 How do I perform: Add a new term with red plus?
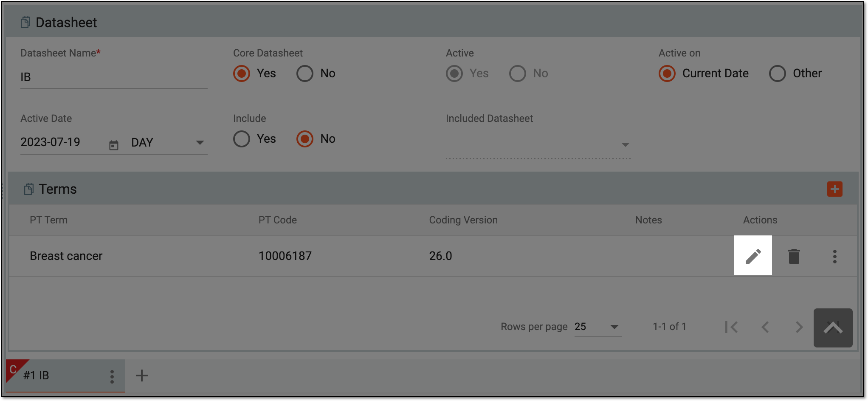834,189
